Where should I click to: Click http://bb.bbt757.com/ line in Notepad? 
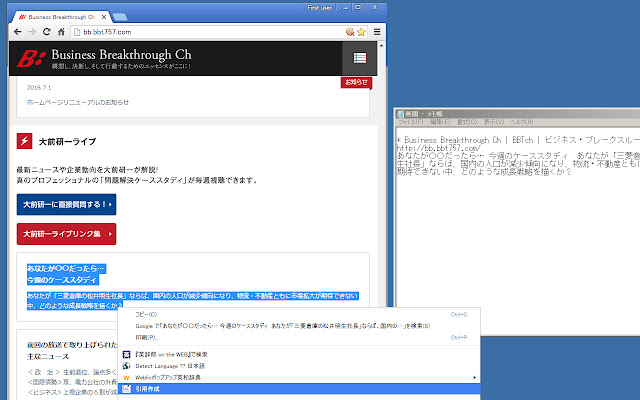coord(438,148)
